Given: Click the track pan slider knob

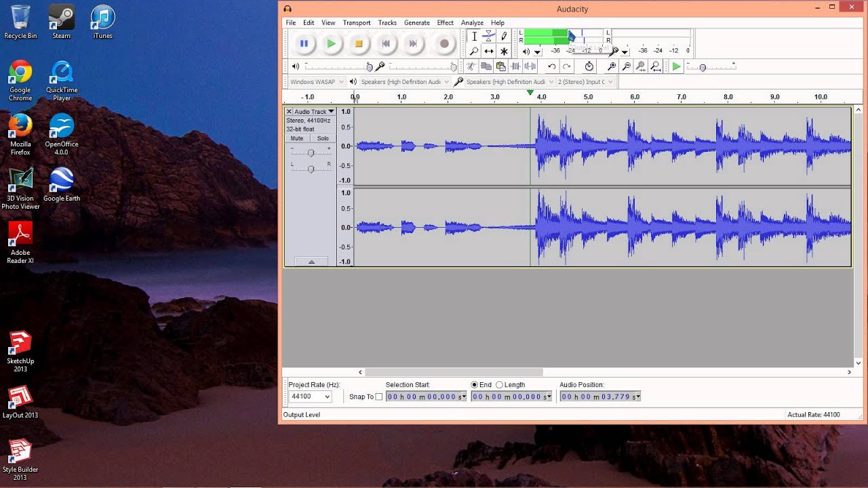Looking at the screenshot, I should [x=311, y=169].
